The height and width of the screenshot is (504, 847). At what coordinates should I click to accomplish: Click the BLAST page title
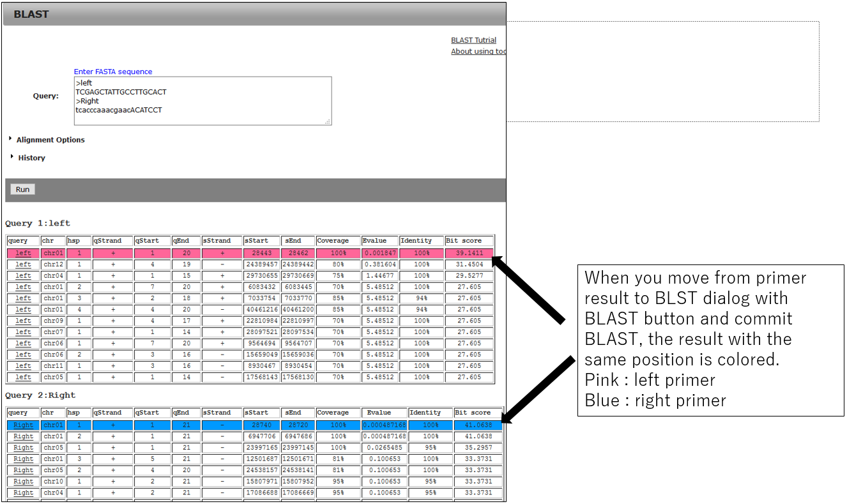tap(31, 14)
